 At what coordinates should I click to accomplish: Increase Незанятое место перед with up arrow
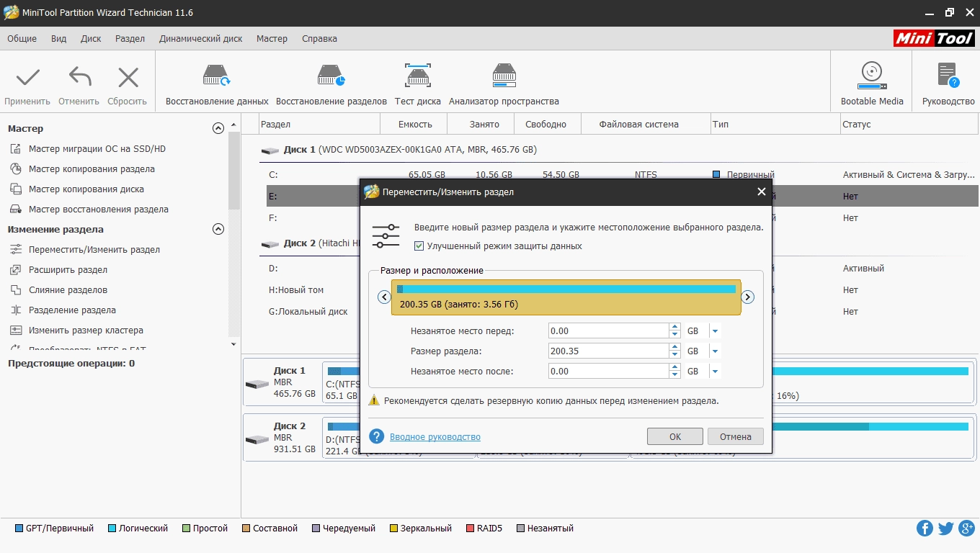tap(674, 328)
